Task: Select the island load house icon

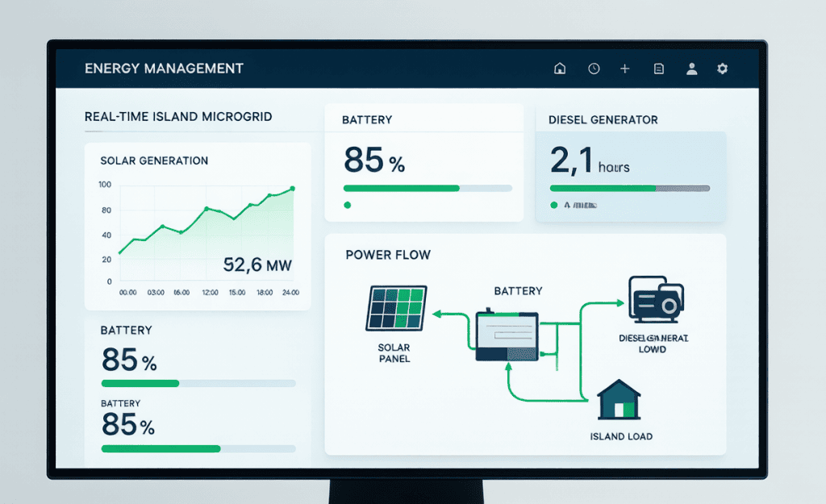Action: [x=619, y=400]
